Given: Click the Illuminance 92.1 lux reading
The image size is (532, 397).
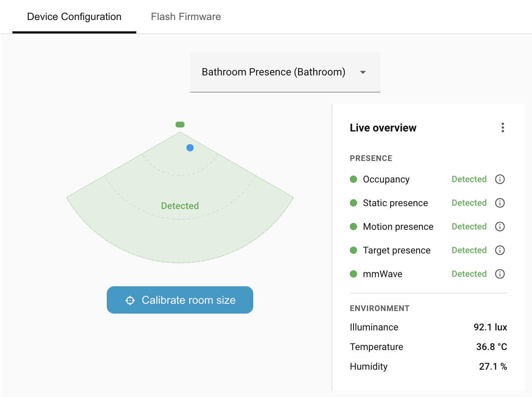Looking at the screenshot, I should tap(490, 327).
